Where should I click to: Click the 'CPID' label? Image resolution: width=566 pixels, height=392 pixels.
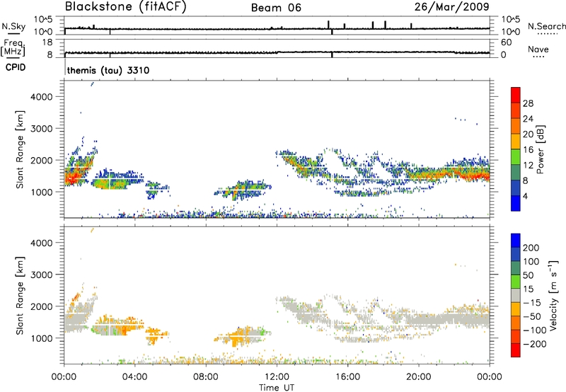[x=16, y=67]
